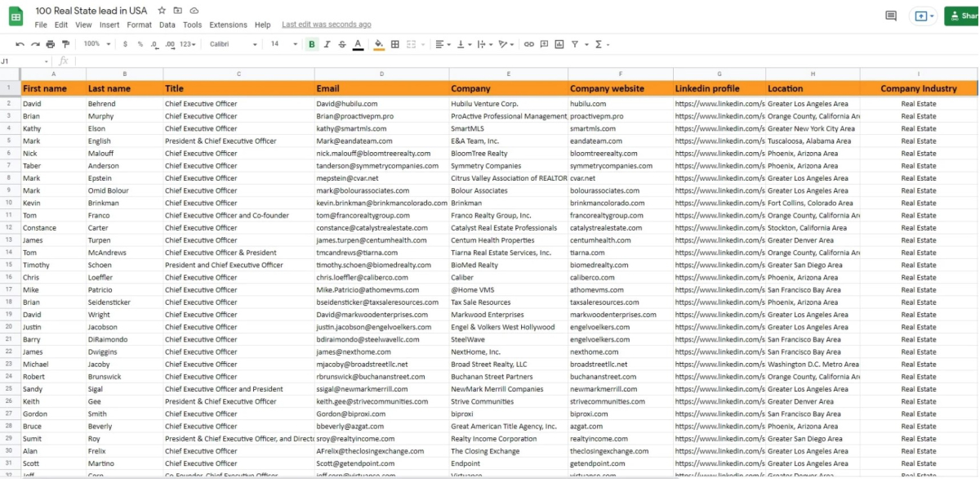The image size is (980, 479).
Task: Open comment history speech bubble icon
Action: (891, 16)
